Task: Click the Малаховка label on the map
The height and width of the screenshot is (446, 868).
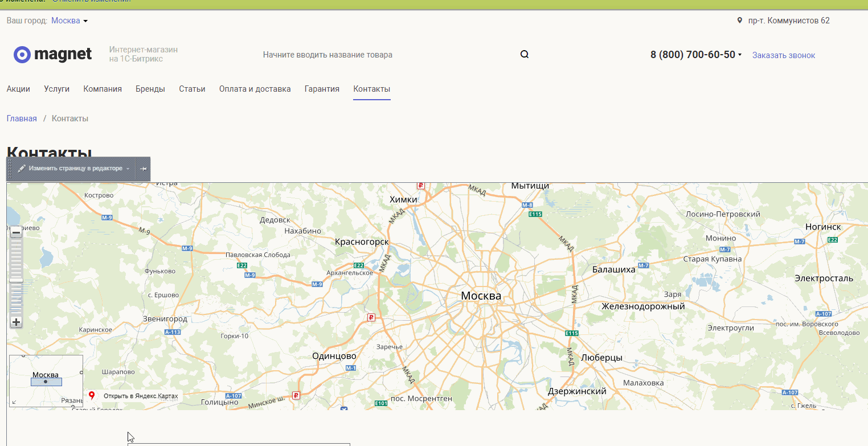Action: (644, 383)
